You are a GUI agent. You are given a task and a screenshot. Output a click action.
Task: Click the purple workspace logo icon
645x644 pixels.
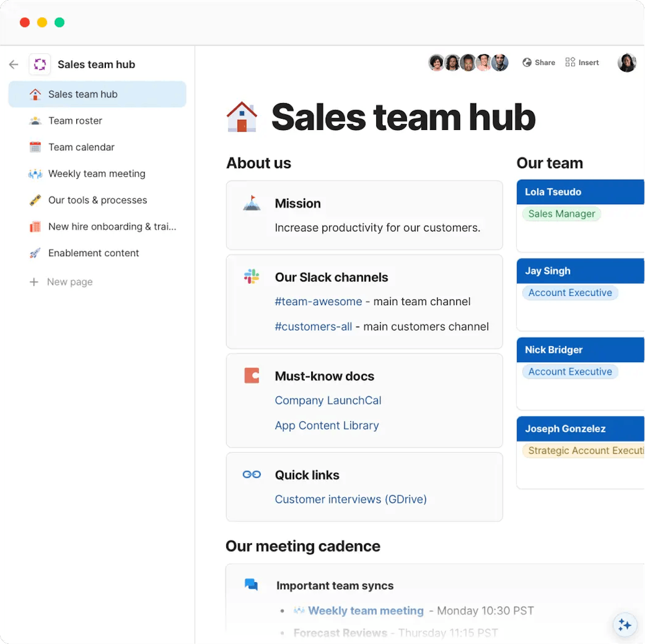pyautogui.click(x=40, y=64)
